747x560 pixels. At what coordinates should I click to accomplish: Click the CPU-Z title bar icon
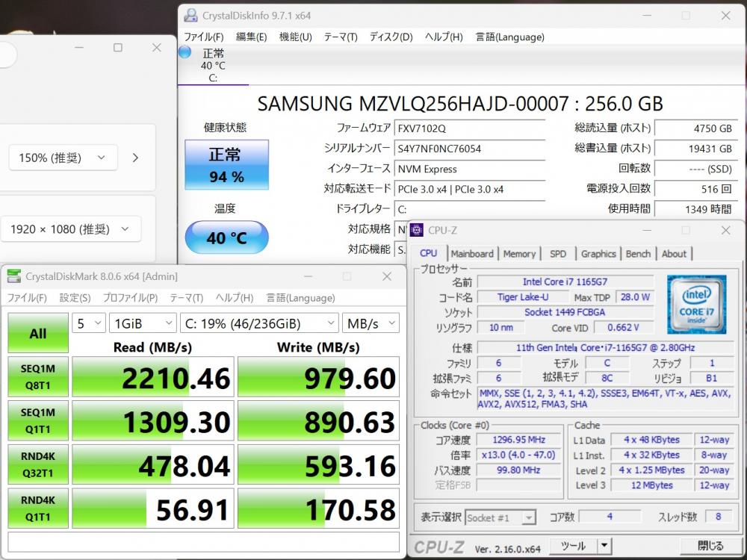(x=416, y=230)
